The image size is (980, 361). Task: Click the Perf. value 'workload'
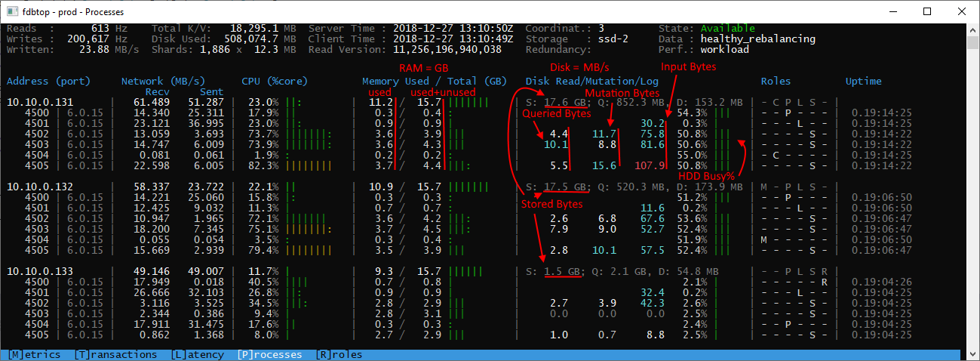pos(725,49)
